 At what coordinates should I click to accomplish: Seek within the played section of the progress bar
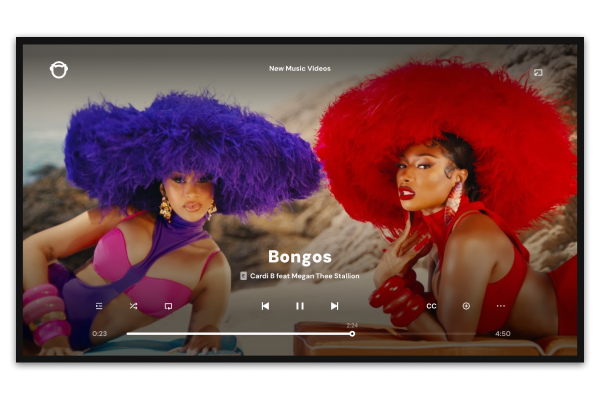tap(238, 334)
